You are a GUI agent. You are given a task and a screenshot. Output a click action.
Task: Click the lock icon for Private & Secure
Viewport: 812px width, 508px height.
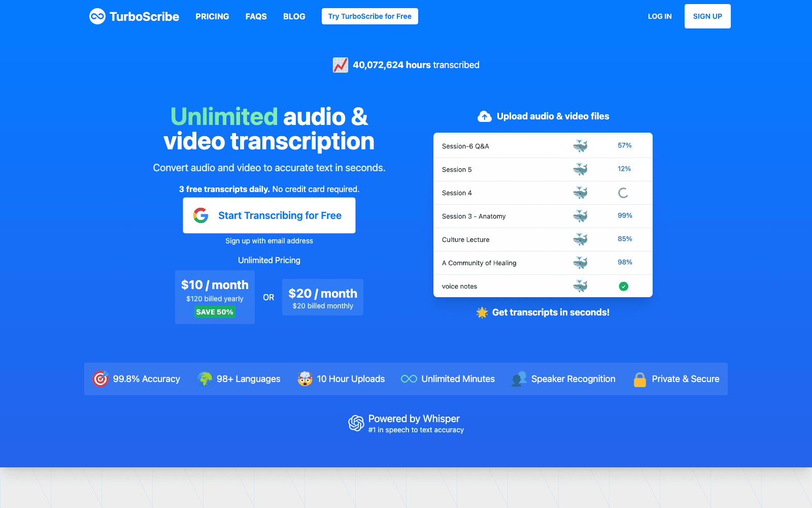click(x=640, y=379)
